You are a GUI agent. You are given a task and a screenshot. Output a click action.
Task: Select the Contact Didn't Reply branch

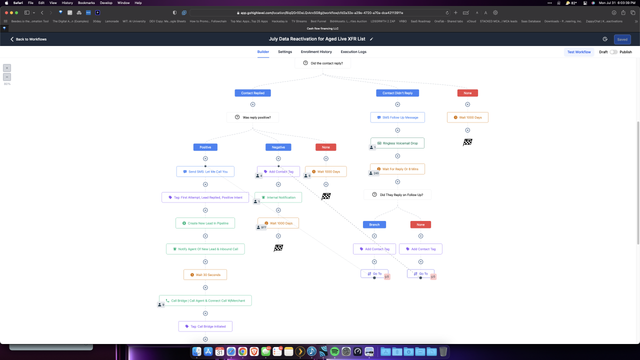(x=397, y=93)
